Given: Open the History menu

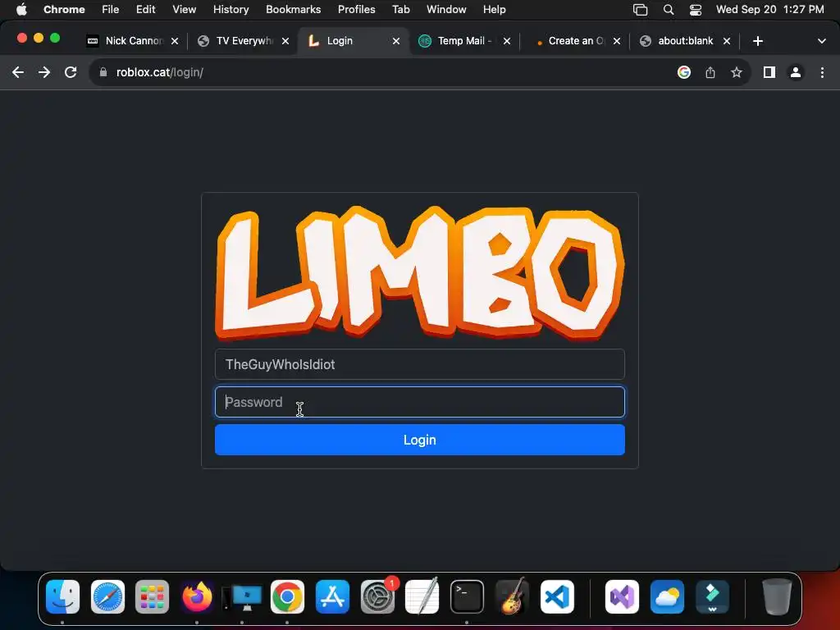Looking at the screenshot, I should pyautogui.click(x=231, y=9).
